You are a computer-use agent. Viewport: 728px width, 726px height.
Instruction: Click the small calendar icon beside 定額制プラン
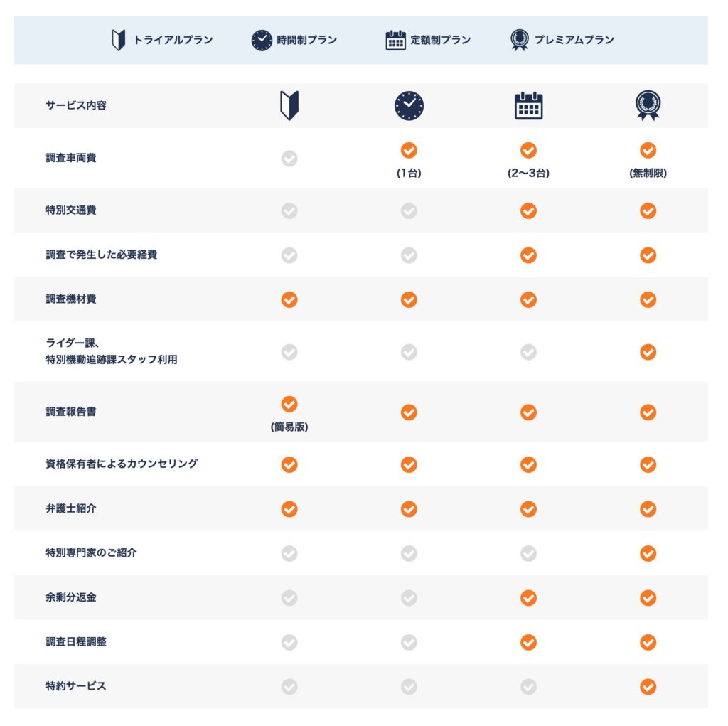395,41
